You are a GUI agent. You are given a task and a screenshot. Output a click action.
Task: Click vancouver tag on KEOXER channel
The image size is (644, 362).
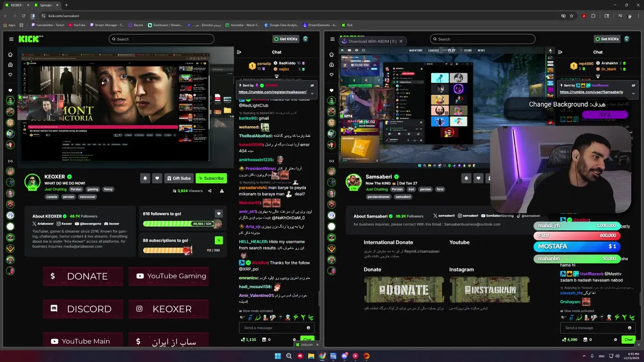tap(87, 197)
